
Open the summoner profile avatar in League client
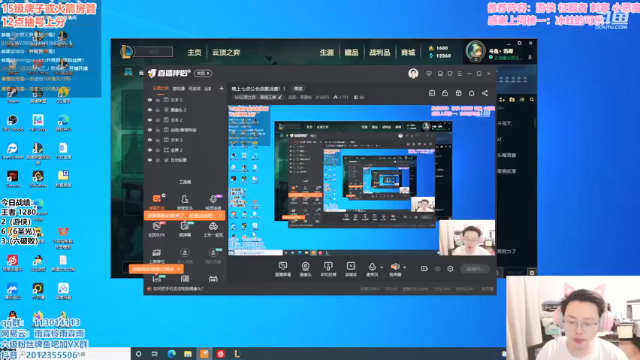(x=476, y=51)
